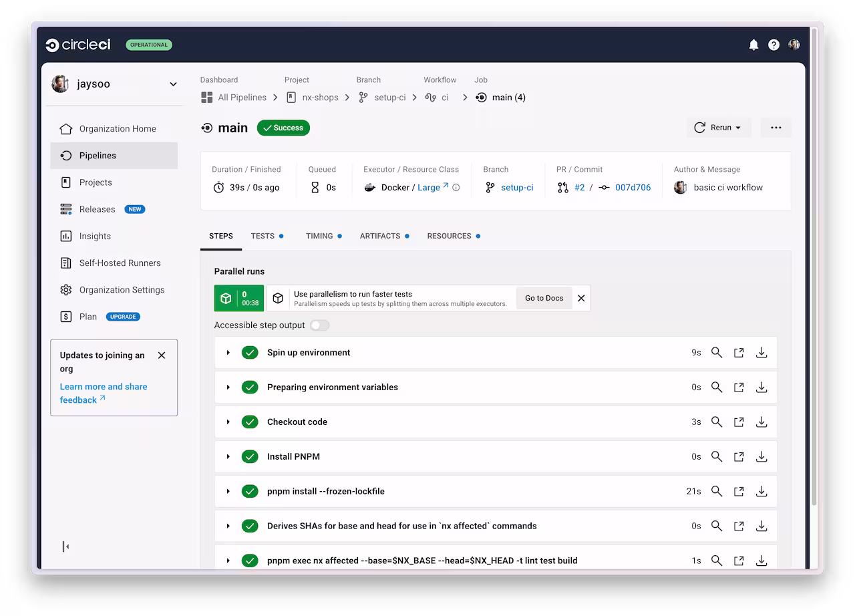This screenshot has width=855, height=616.
Task: Click the resource class info icon
Action: (x=456, y=188)
